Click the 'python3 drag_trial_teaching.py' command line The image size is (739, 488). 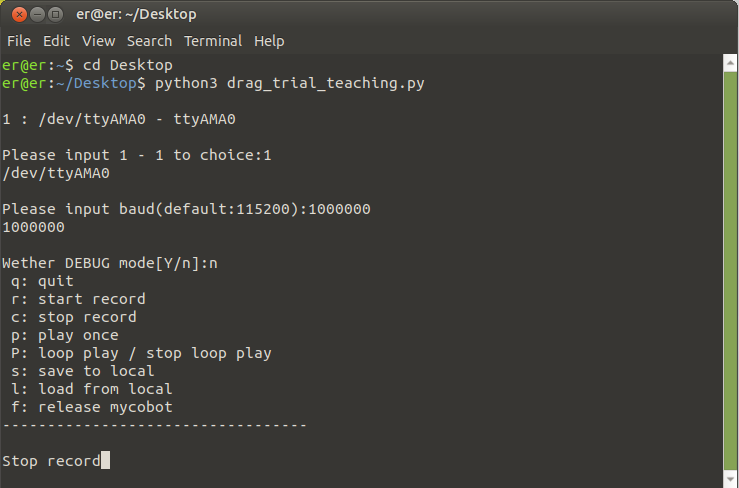[290, 84]
